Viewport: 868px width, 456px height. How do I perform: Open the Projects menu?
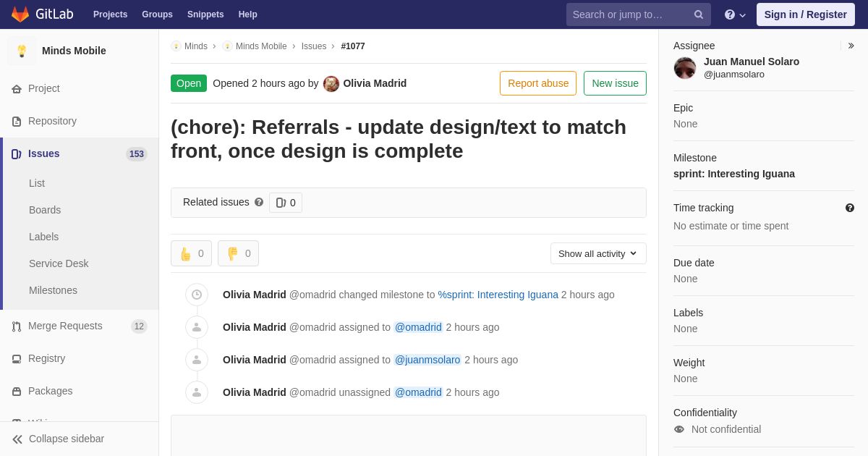coord(110,14)
